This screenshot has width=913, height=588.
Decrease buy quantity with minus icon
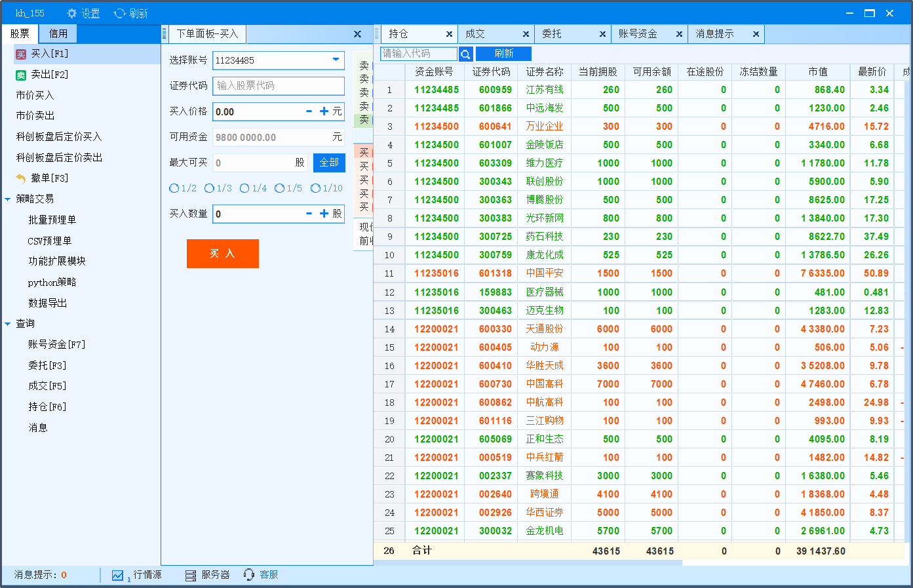click(309, 213)
